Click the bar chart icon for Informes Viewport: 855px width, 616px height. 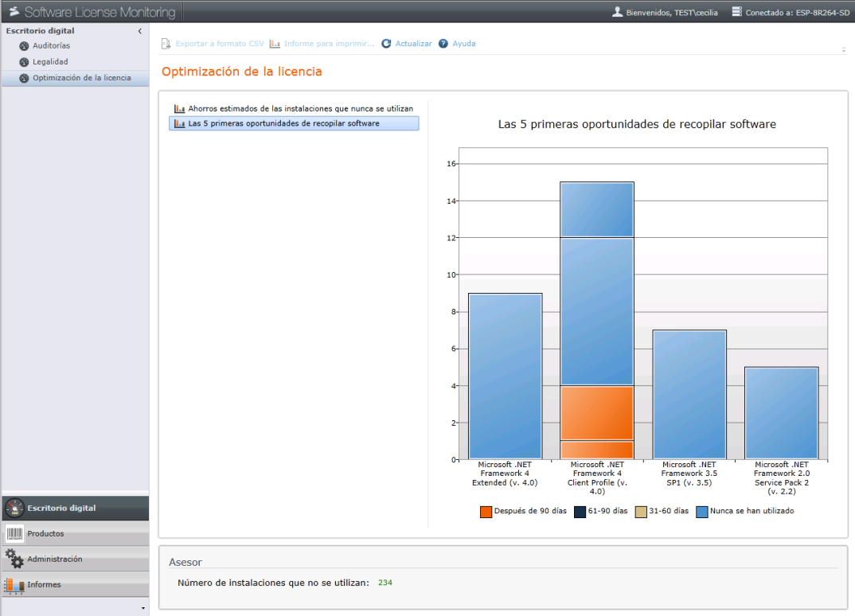(14, 585)
